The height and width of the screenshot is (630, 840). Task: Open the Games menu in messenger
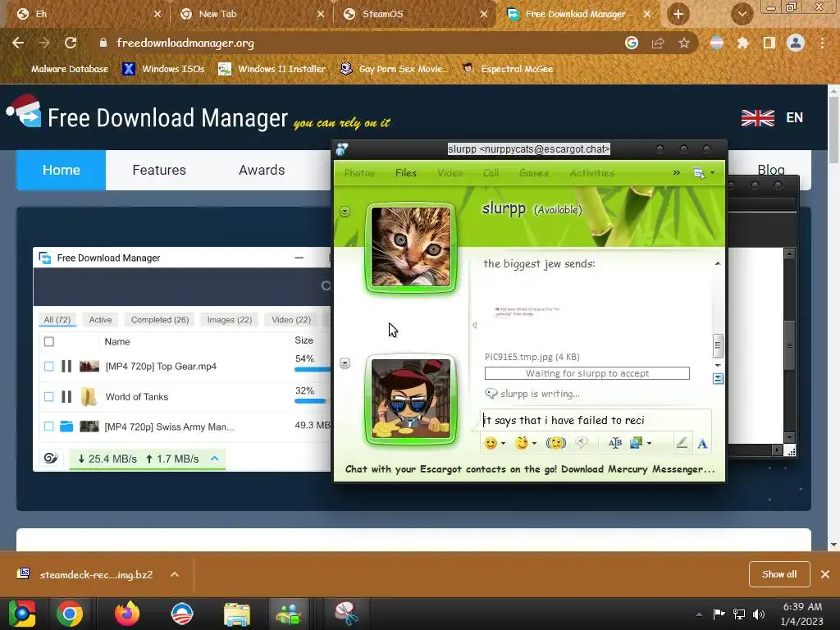tap(533, 173)
